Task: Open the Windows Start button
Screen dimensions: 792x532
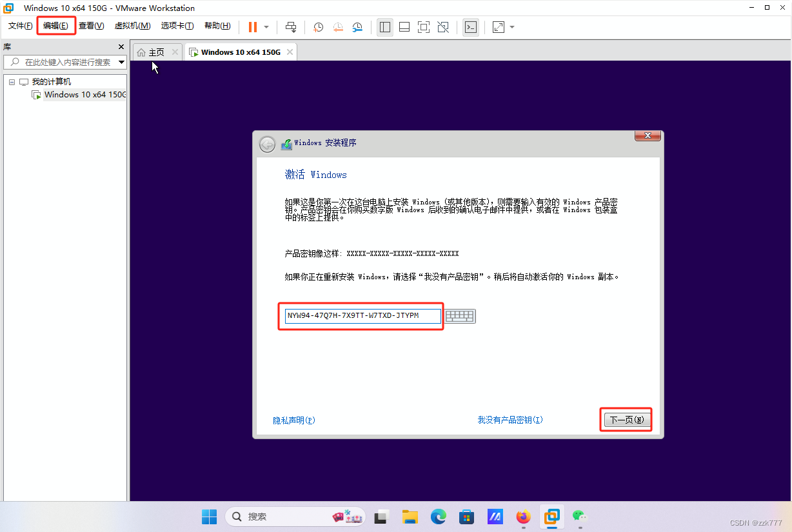Action: 209,517
